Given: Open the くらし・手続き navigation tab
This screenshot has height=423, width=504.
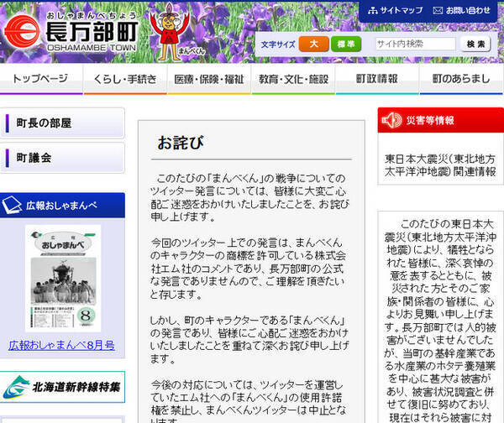Looking at the screenshot, I should pos(124,79).
